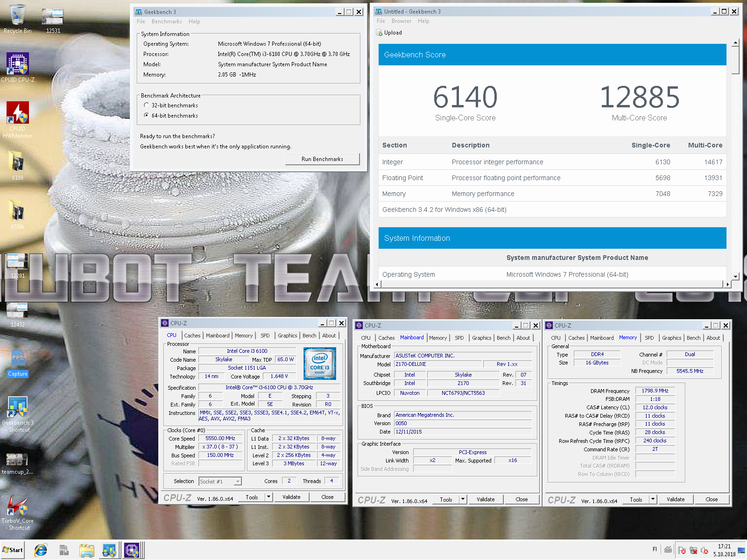Screen dimensions: 747x560
Task: Click the DRAM Frequency 1798.9 MHz field
Action: click(x=655, y=391)
